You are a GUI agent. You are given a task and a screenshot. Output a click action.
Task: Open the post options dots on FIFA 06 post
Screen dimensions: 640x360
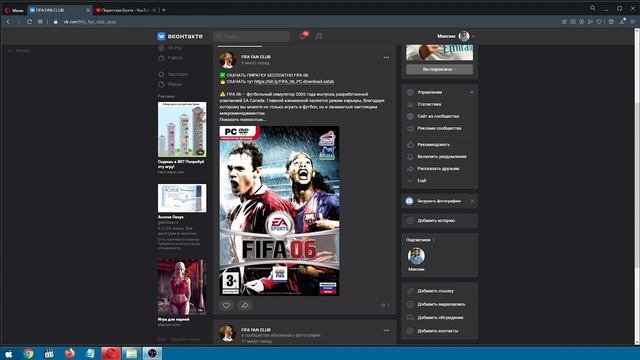pos(386,58)
